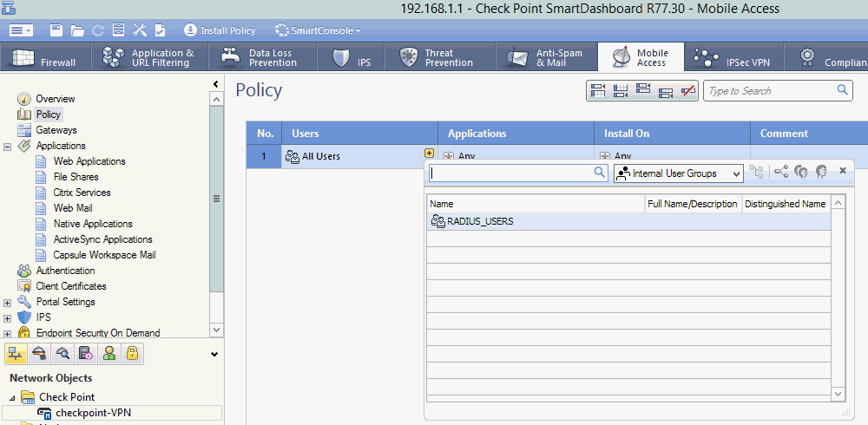868x425 pixels.
Task: Click the yellow plus button in Users cell
Action: click(x=429, y=154)
